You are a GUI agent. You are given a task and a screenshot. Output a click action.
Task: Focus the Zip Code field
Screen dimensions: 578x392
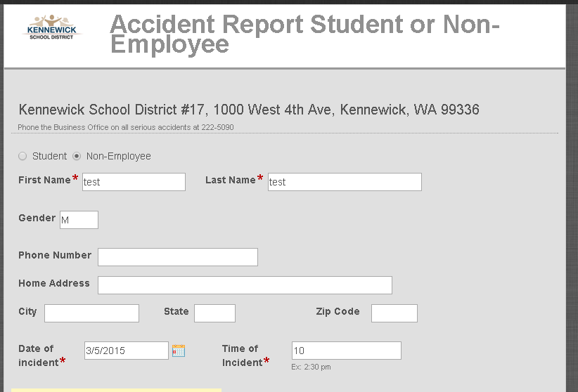[x=394, y=313]
